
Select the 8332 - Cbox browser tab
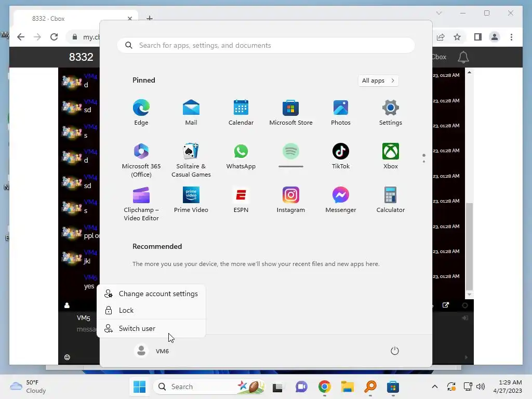[76, 19]
